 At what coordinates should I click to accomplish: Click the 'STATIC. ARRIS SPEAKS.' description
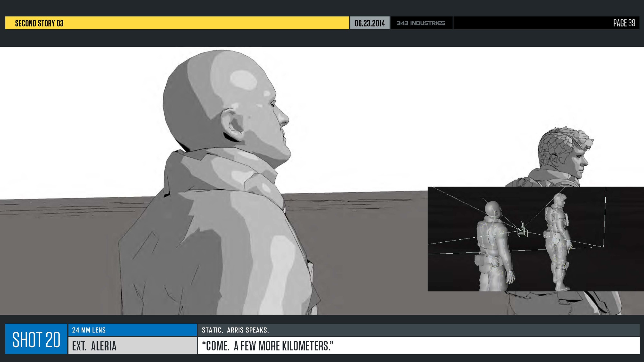235,330
